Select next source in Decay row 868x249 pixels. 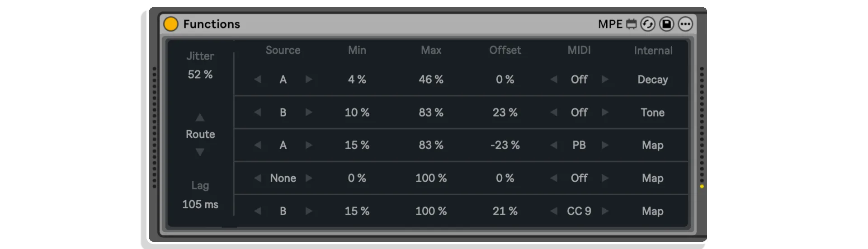pyautogui.click(x=309, y=80)
